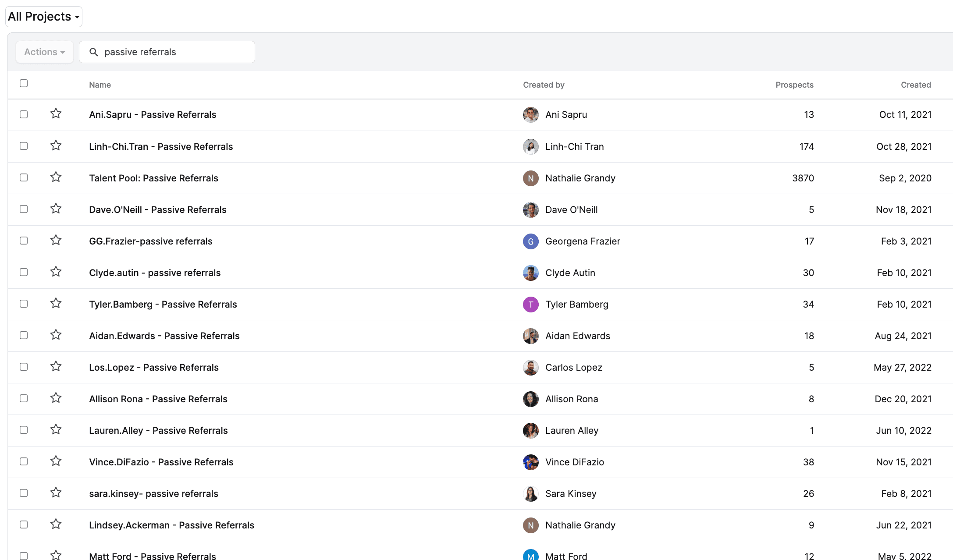Check the select-all checkbox in header
Viewport: 953px width, 560px height.
(x=24, y=83)
